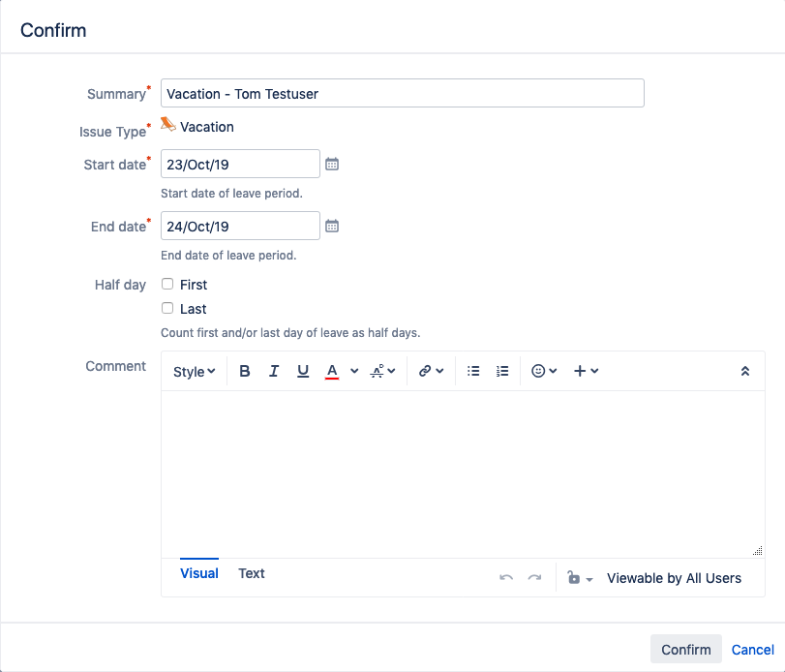The height and width of the screenshot is (672, 785).
Task: Undo last edit in comment editor
Action: (506, 578)
